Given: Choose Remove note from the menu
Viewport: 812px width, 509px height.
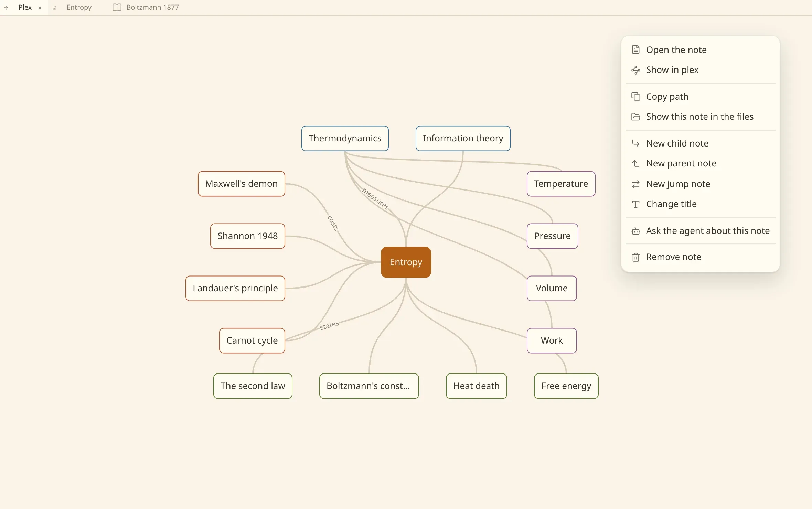Looking at the screenshot, I should click(700, 257).
